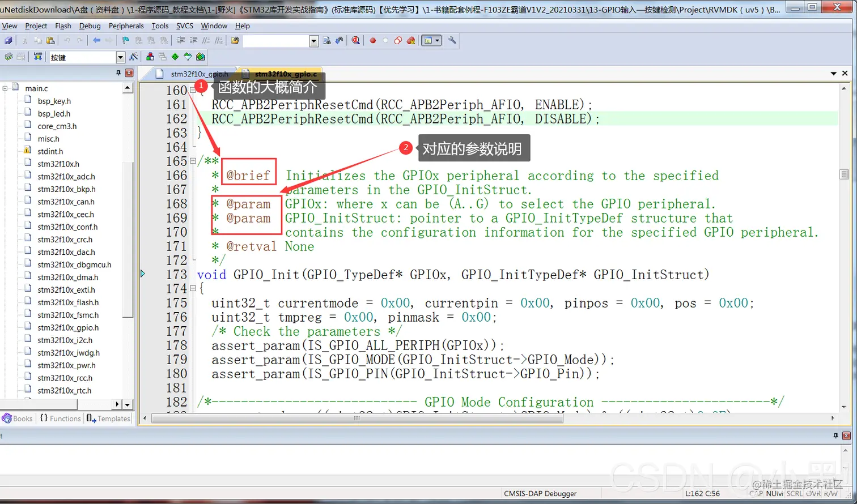Screen dimensions: 857x504
Task: Click the Copy toolbar icon
Action: coord(38,40)
